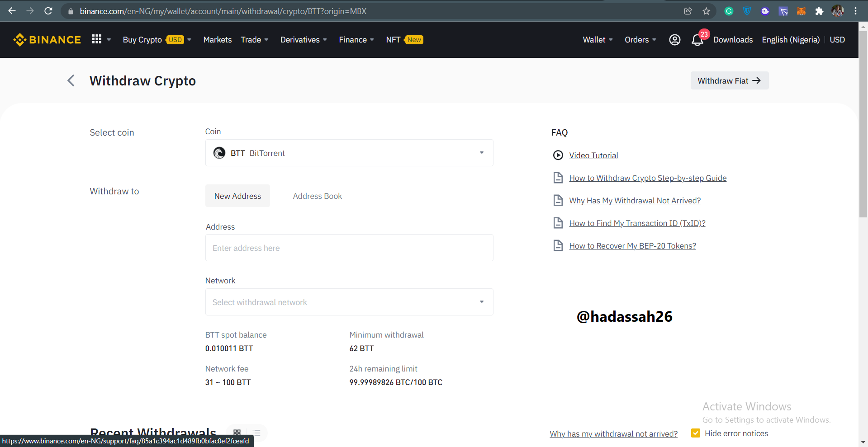868x447 pixels.
Task: Select the New Address tab
Action: tap(237, 196)
